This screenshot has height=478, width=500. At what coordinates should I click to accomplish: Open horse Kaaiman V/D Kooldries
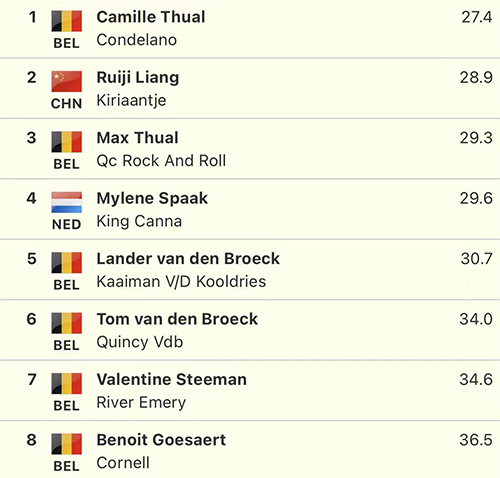pyautogui.click(x=181, y=282)
